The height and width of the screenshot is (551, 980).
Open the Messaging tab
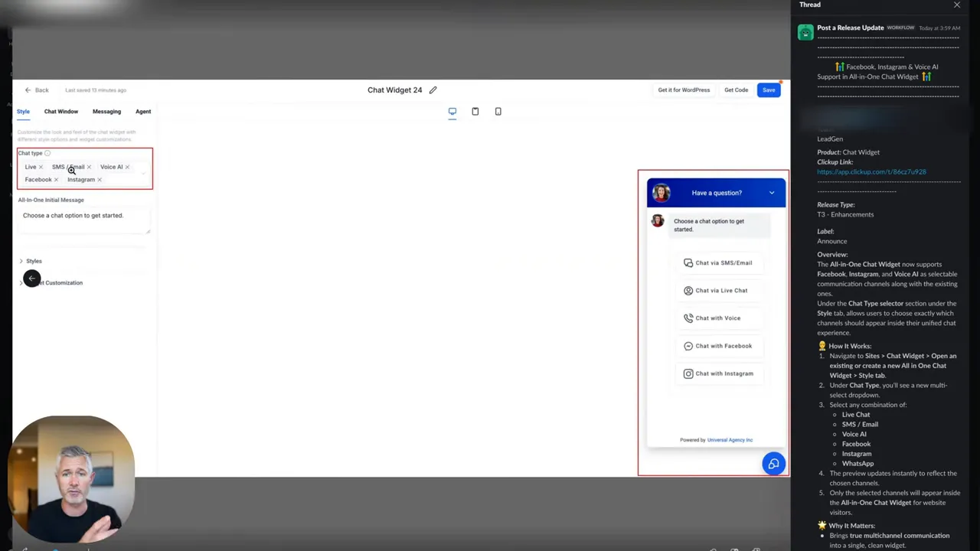click(x=106, y=112)
